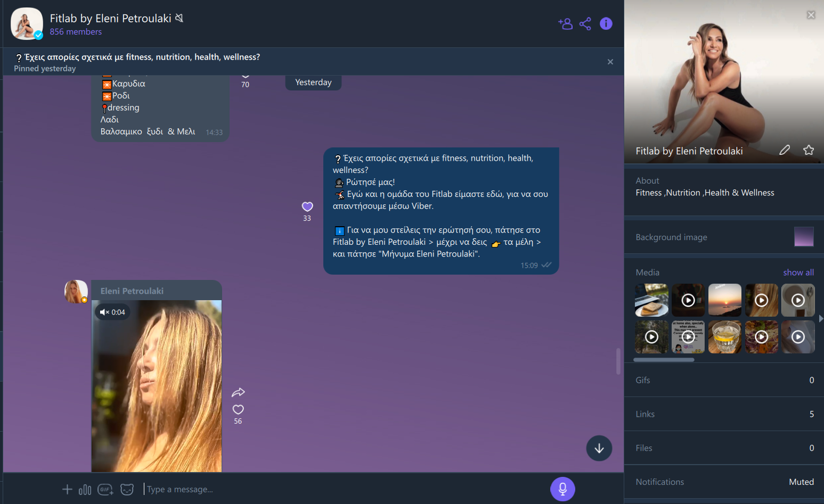Expand media row with right arrow

[820, 318]
